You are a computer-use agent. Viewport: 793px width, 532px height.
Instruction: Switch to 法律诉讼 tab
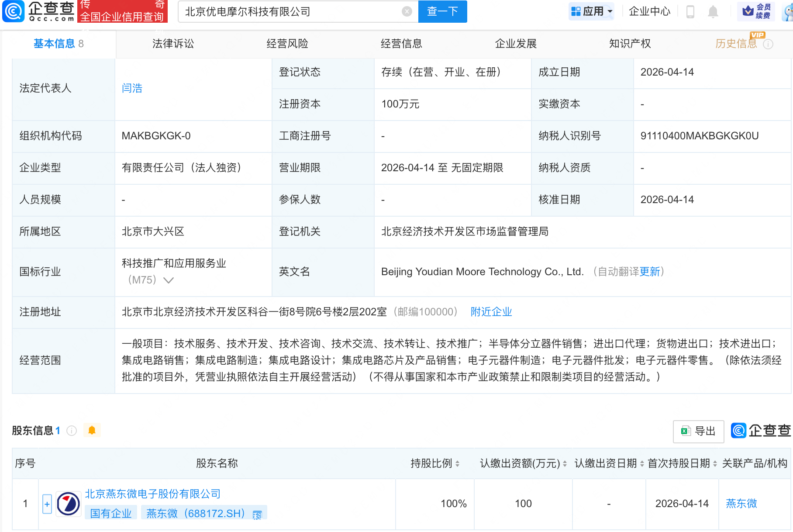coord(173,44)
